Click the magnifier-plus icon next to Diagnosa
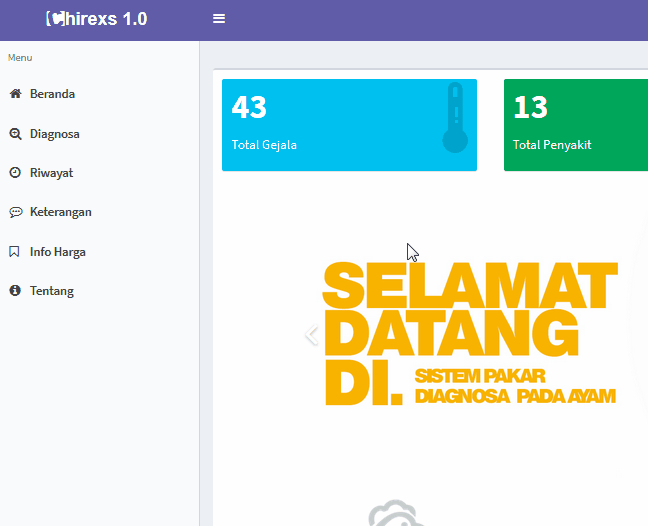 (x=15, y=134)
